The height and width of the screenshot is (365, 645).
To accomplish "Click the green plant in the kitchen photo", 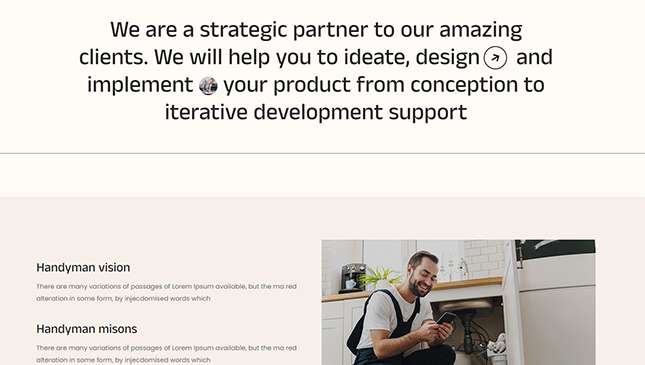I will point(381,276).
